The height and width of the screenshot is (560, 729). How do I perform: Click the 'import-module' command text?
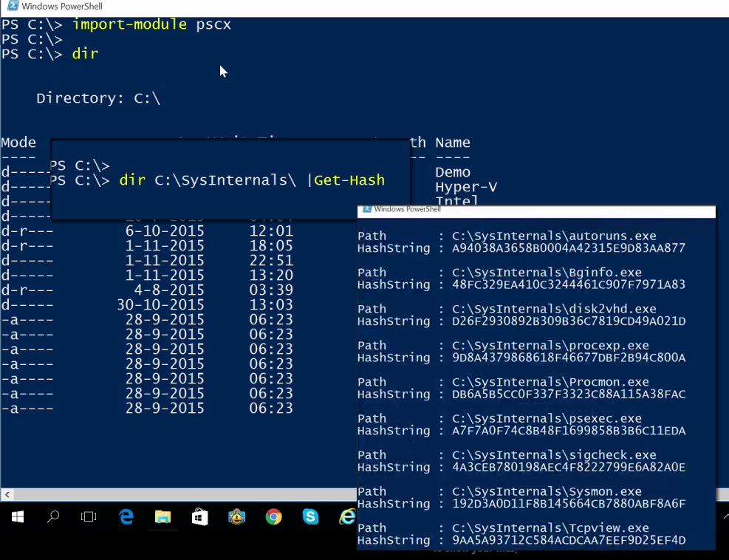[130, 24]
